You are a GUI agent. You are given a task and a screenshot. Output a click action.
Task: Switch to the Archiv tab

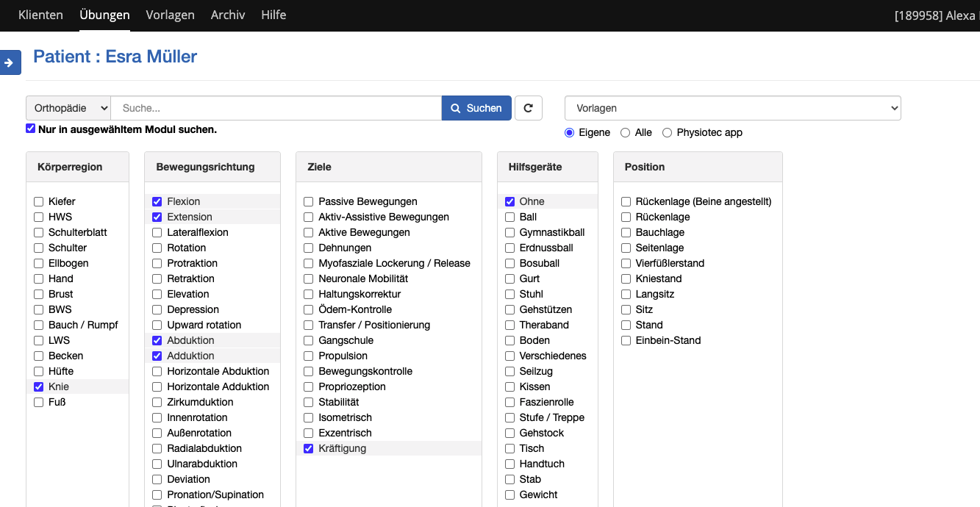tap(228, 15)
